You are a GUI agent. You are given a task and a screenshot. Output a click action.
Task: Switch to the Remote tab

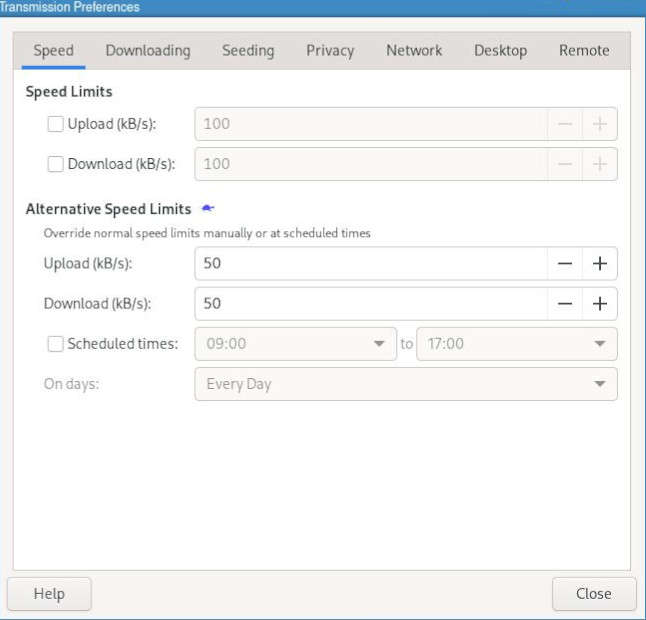(584, 50)
